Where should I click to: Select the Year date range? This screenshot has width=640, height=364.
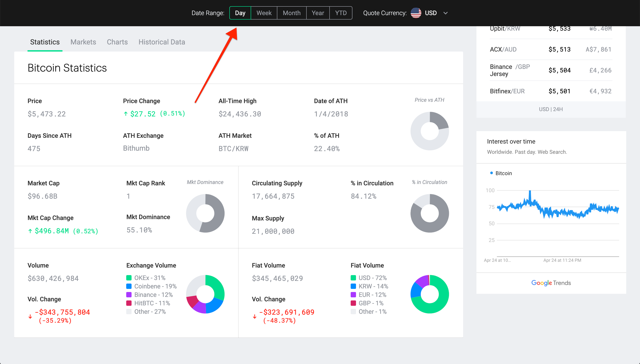pos(318,13)
